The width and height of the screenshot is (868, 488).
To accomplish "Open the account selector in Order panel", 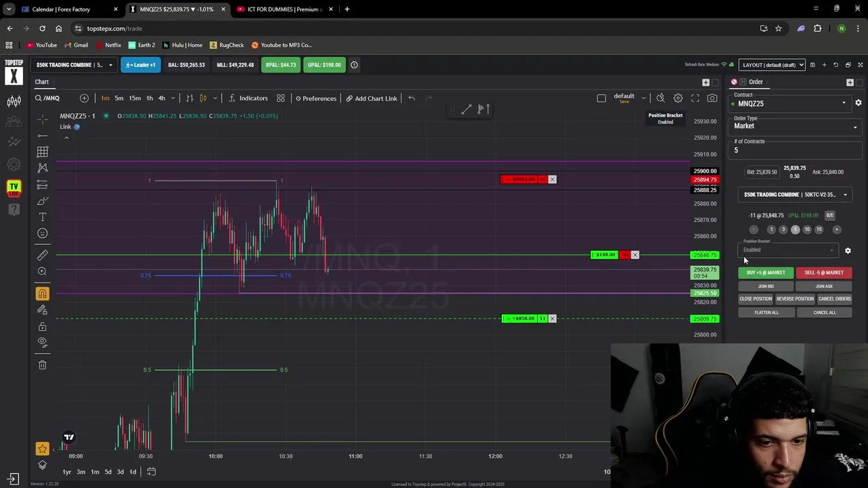I will click(795, 195).
